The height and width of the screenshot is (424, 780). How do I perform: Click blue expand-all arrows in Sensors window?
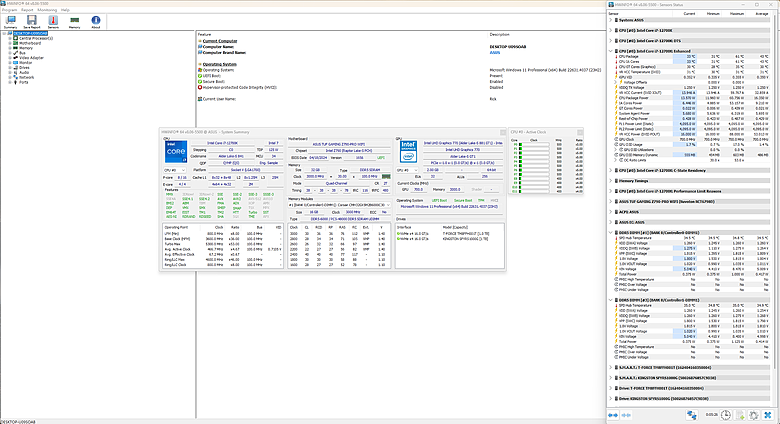[x=613, y=415]
